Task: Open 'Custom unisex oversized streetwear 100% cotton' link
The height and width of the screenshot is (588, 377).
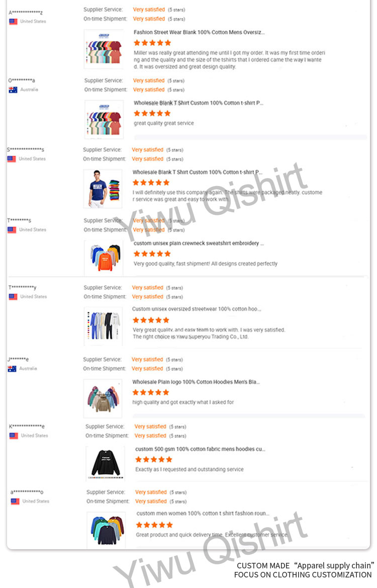Action: (x=197, y=309)
